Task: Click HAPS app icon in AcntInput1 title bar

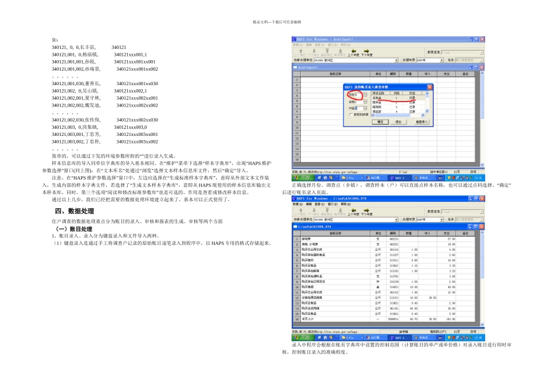Action: pos(294,39)
